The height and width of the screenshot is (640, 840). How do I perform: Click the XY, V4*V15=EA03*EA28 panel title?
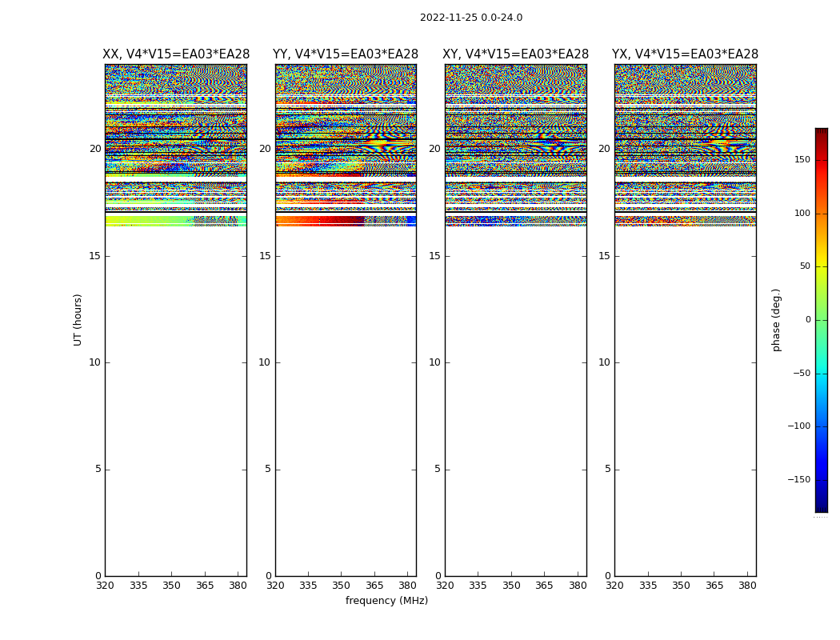(515, 54)
